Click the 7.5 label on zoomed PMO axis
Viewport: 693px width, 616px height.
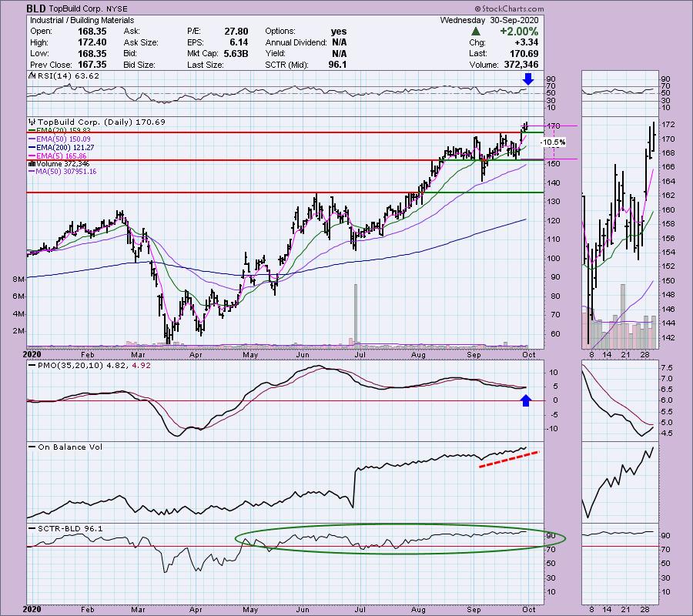[667, 368]
